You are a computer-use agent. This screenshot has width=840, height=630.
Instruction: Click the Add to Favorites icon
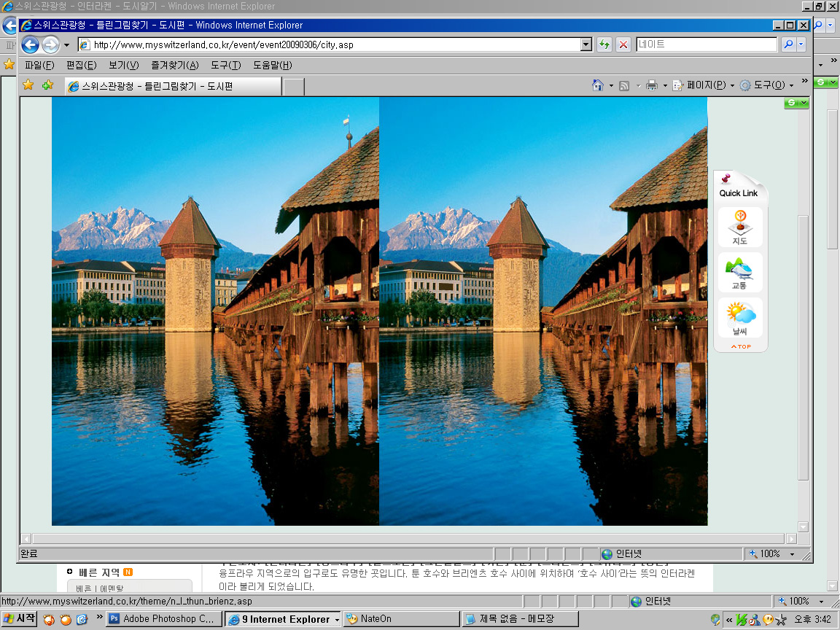[x=47, y=85]
